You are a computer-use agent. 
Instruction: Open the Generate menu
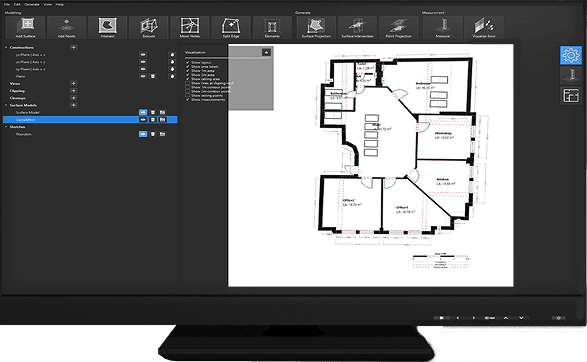click(x=32, y=4)
